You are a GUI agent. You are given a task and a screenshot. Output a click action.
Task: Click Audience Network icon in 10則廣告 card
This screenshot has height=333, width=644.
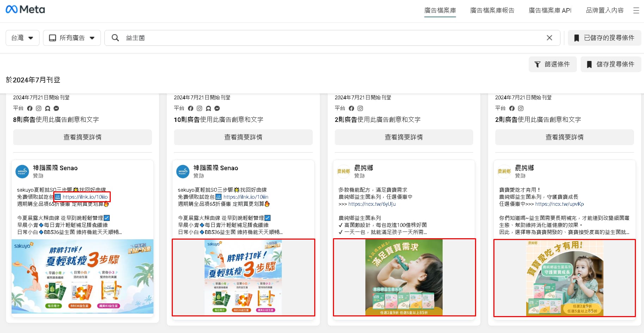point(208,109)
